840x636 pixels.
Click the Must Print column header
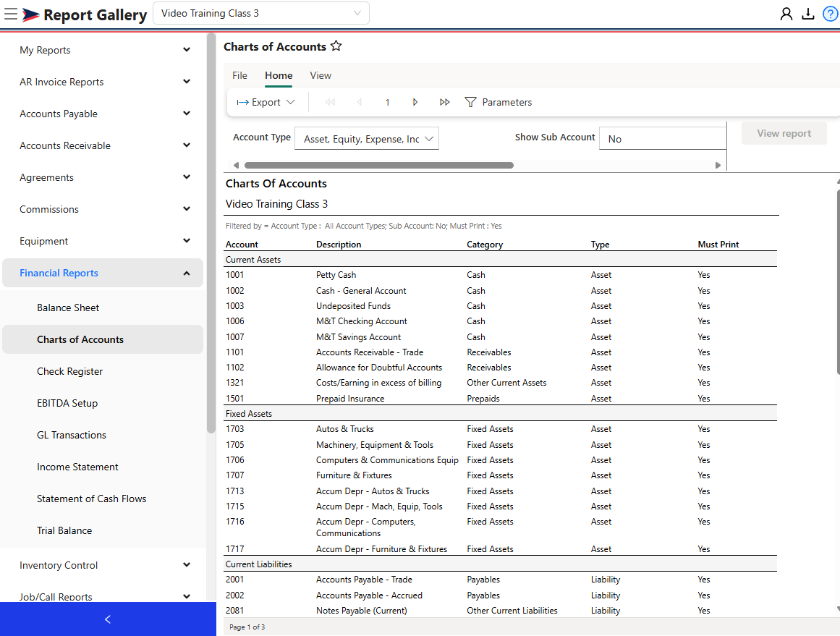click(x=718, y=245)
